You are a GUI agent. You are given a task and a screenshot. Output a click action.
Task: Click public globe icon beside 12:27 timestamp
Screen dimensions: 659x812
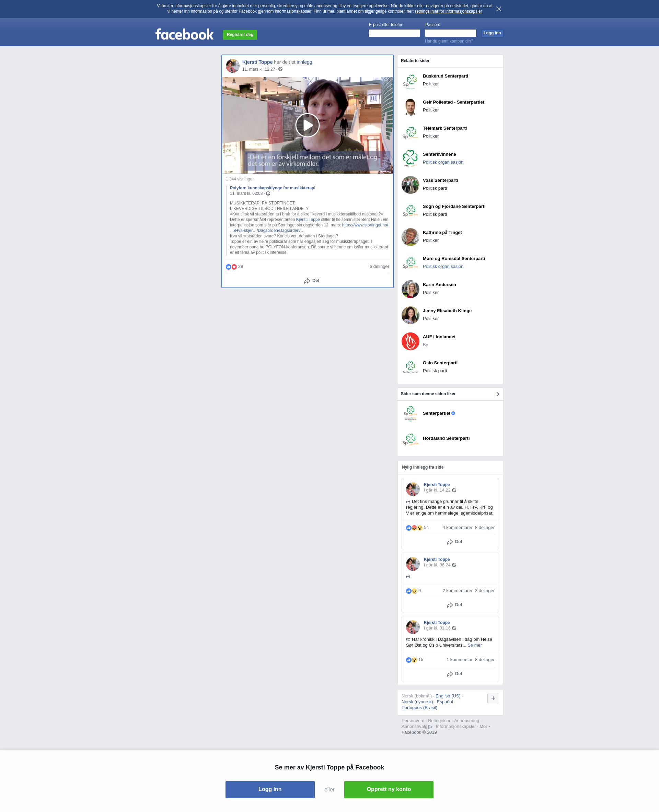[x=280, y=69]
